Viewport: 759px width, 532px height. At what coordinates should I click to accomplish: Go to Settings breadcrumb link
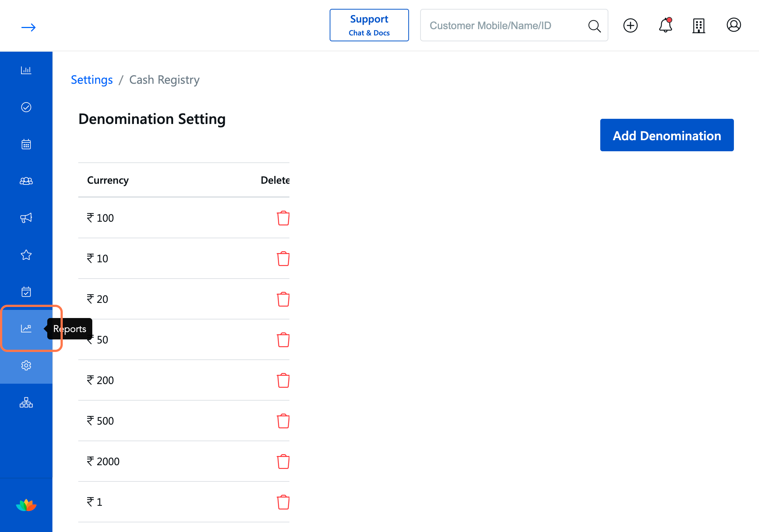pyautogui.click(x=92, y=80)
